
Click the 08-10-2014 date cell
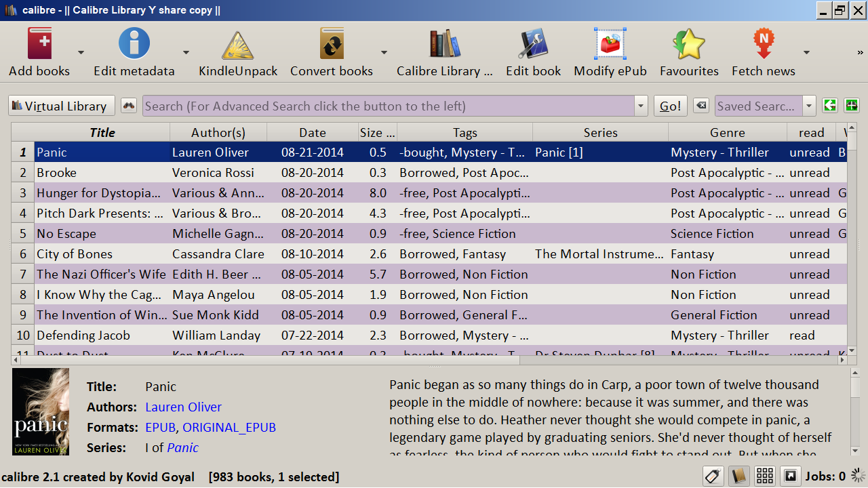[x=313, y=254]
